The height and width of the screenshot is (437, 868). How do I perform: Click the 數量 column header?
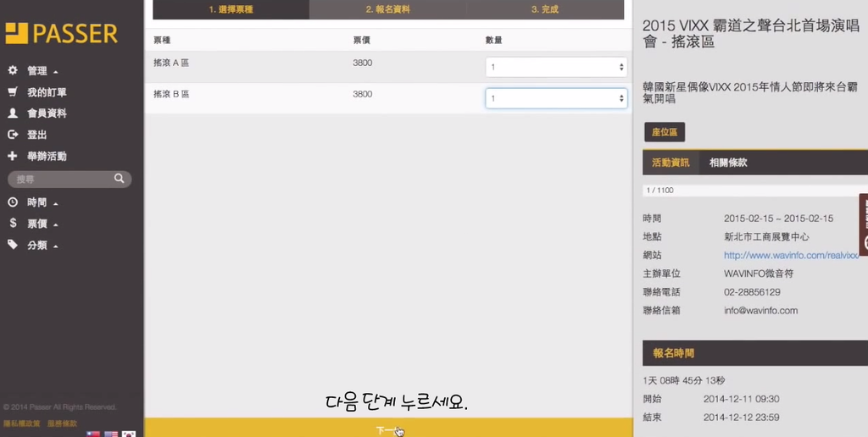pyautogui.click(x=494, y=41)
